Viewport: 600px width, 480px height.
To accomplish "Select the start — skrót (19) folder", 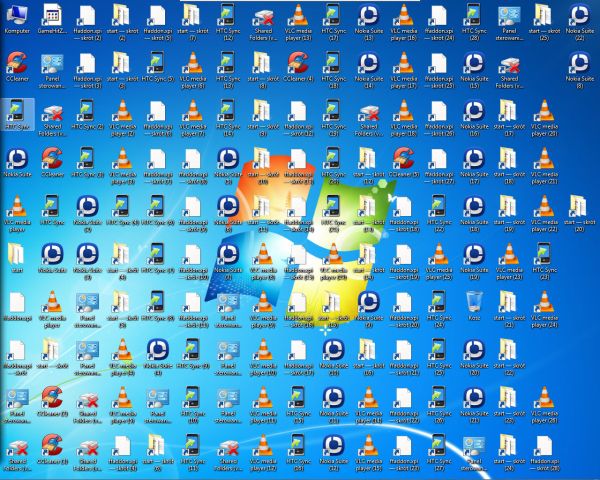I will point(509,214).
